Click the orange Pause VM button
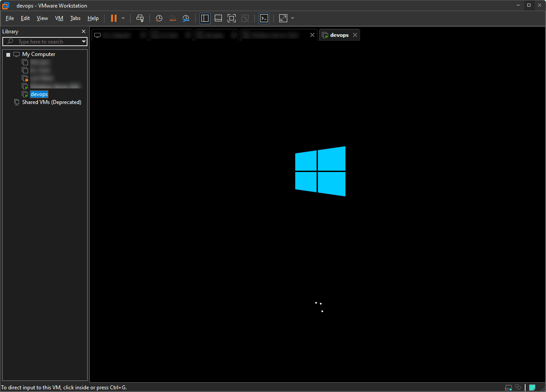This screenshot has height=392, width=546. [114, 18]
